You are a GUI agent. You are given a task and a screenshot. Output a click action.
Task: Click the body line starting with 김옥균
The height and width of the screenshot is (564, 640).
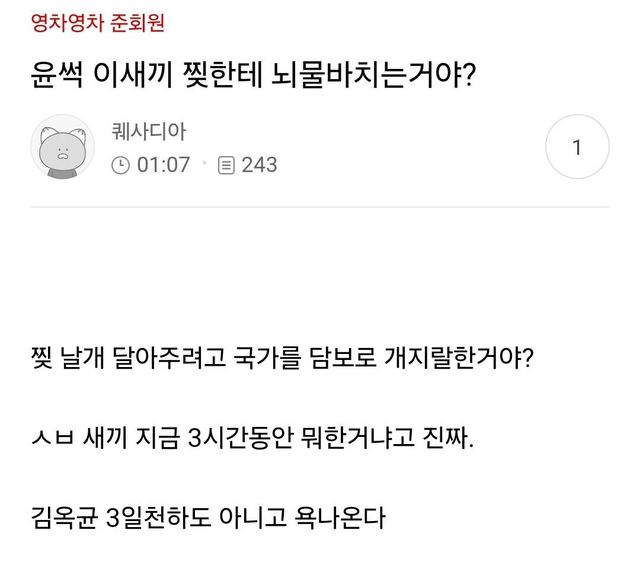click(209, 520)
